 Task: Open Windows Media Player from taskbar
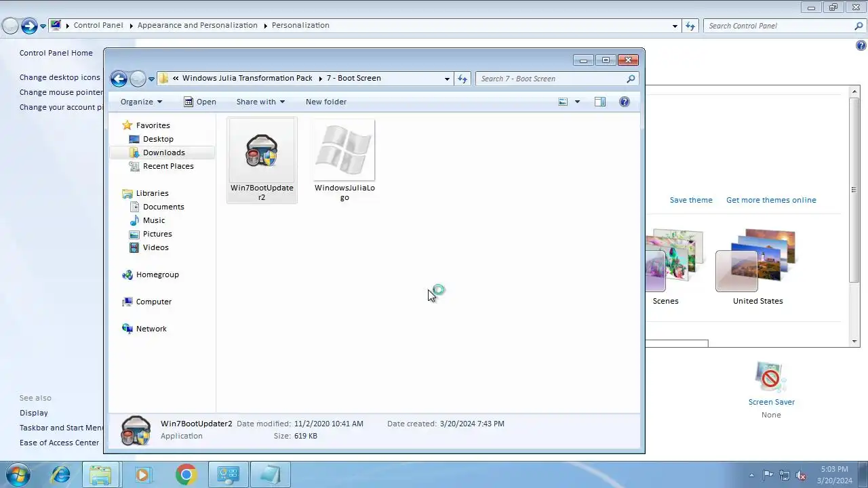click(142, 475)
